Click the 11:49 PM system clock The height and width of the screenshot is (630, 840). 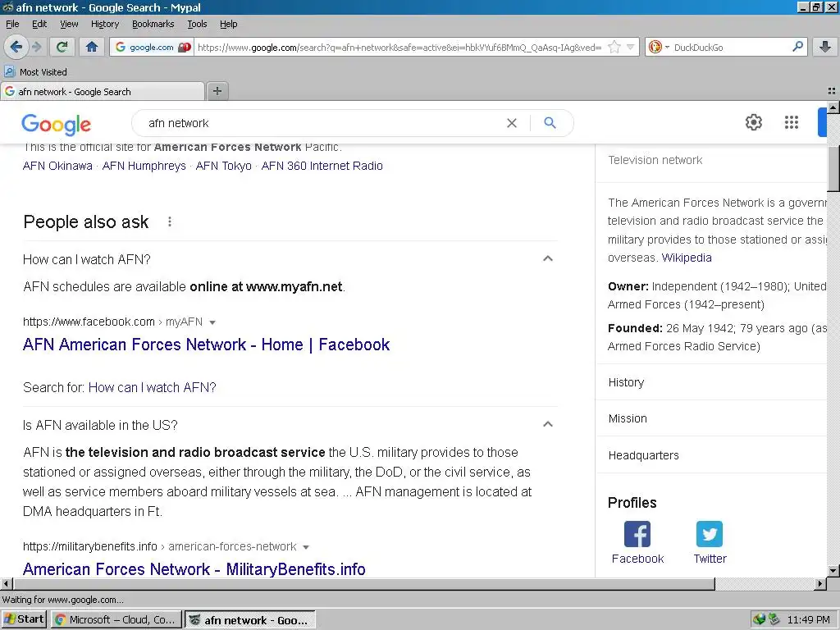click(x=808, y=620)
